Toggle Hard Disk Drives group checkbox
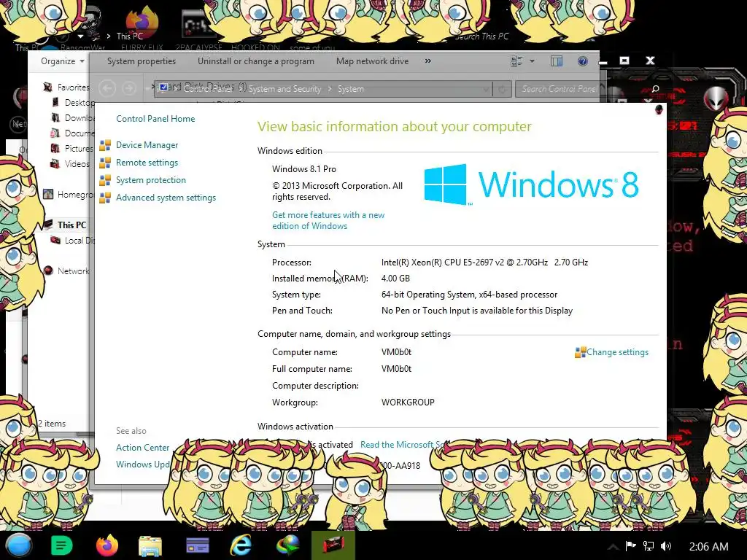The width and height of the screenshot is (747, 560). click(163, 87)
